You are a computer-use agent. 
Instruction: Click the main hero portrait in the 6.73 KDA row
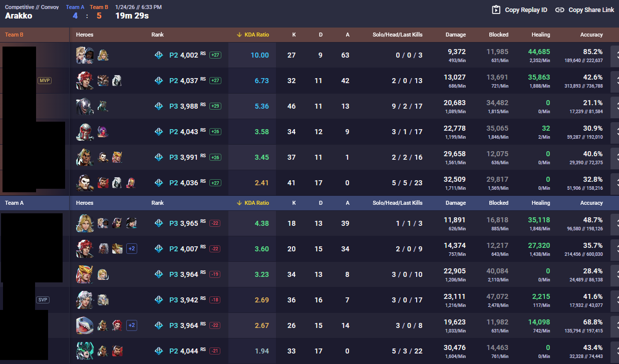click(85, 81)
